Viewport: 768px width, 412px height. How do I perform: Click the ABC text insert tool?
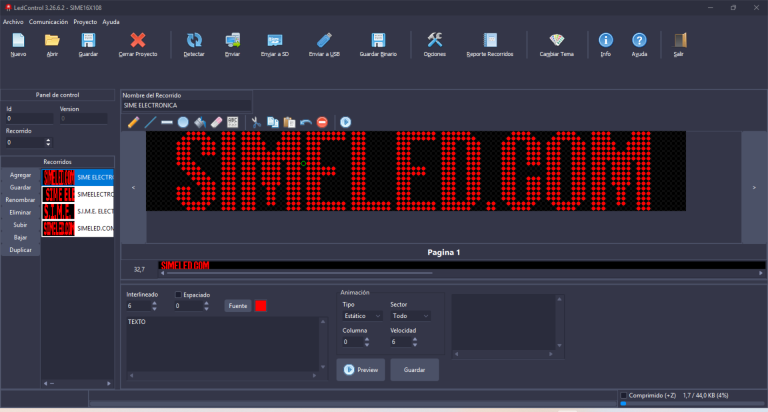coord(233,122)
